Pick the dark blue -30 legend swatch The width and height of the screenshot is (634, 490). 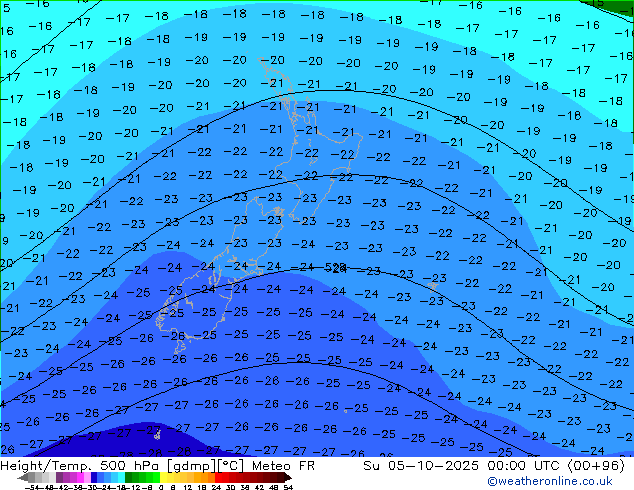point(94,477)
